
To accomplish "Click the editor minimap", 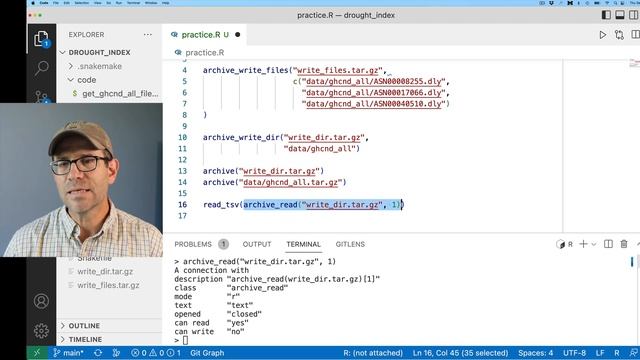I will [x=634, y=64].
